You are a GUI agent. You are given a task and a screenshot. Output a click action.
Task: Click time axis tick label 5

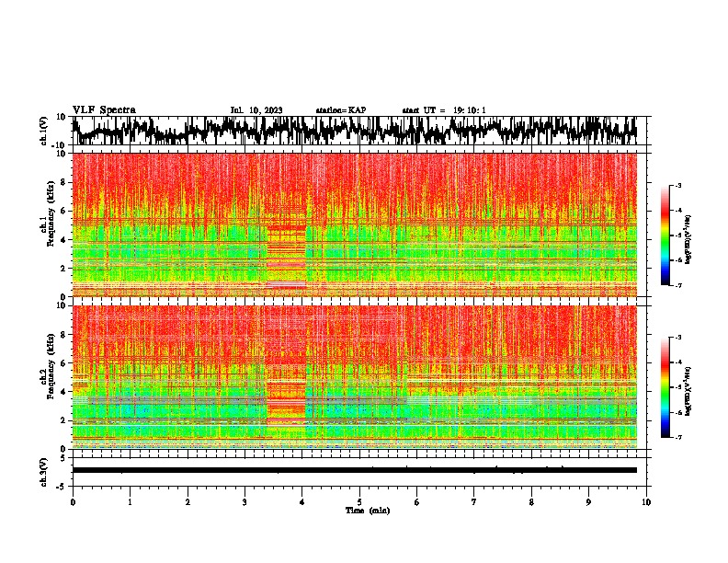(359, 502)
